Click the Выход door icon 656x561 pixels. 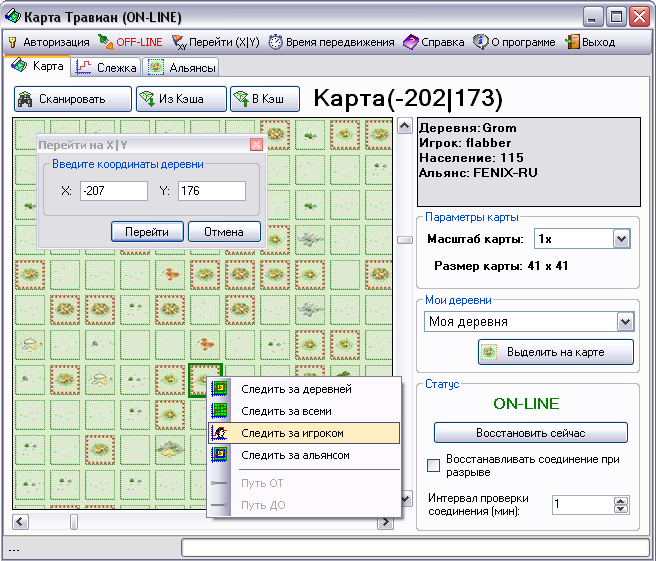click(x=572, y=42)
